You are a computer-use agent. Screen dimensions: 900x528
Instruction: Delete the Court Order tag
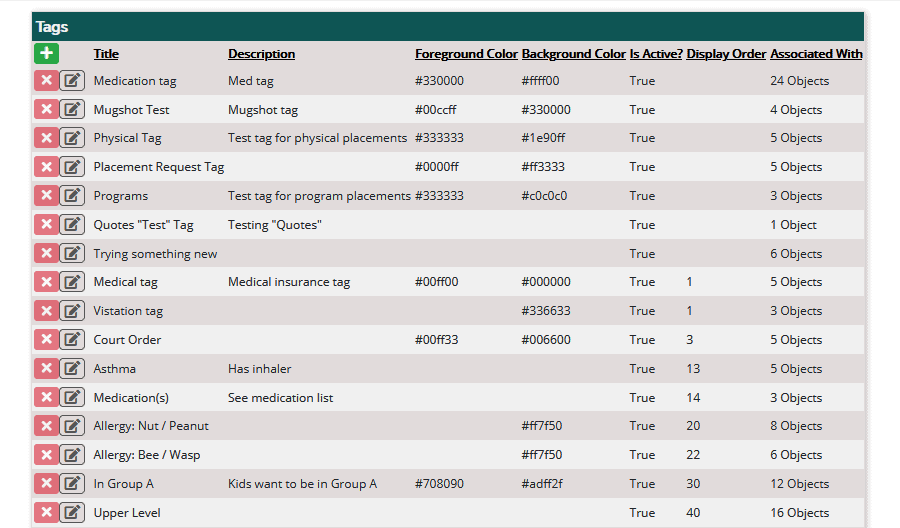point(46,340)
